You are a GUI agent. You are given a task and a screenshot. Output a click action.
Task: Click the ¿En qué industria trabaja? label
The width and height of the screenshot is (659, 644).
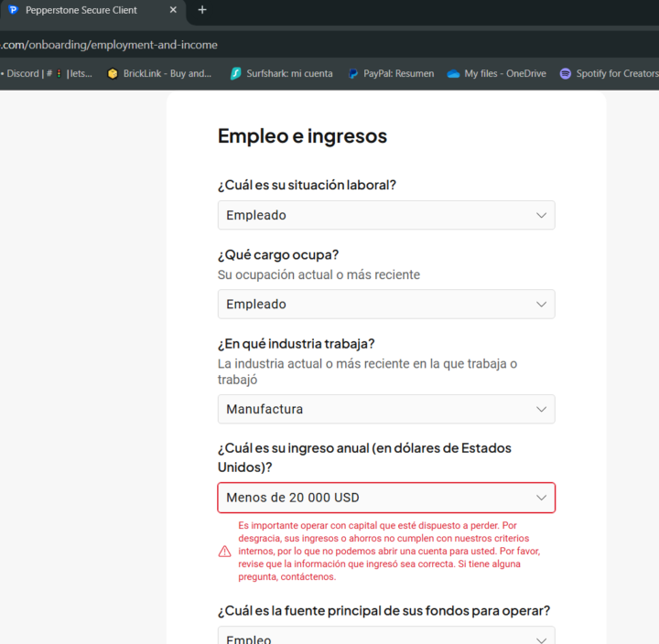click(296, 344)
